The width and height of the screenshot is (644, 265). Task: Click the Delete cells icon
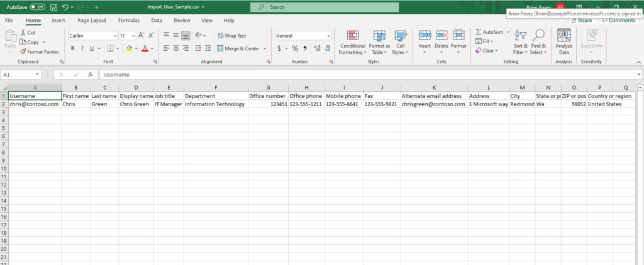(x=441, y=35)
